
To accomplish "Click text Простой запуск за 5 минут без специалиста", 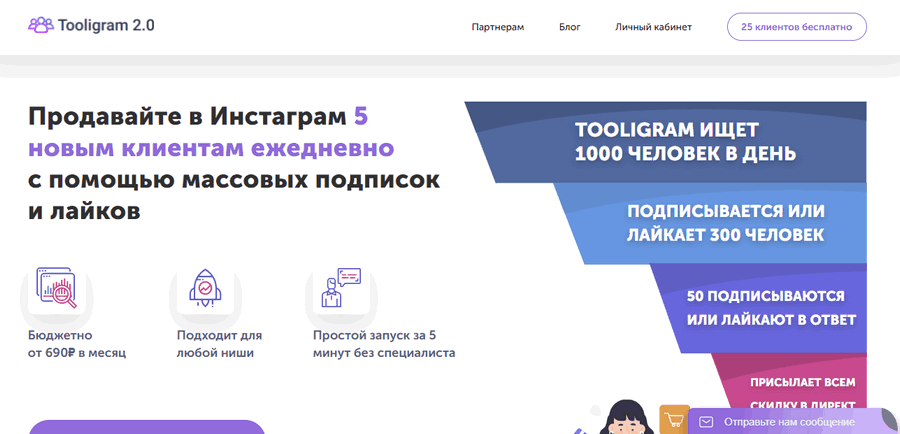I will [384, 344].
